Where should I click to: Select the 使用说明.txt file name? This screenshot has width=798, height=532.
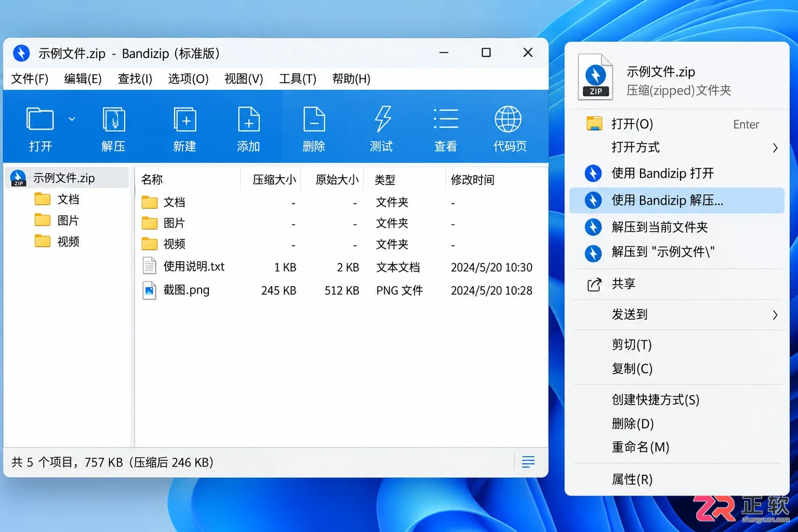[194, 267]
